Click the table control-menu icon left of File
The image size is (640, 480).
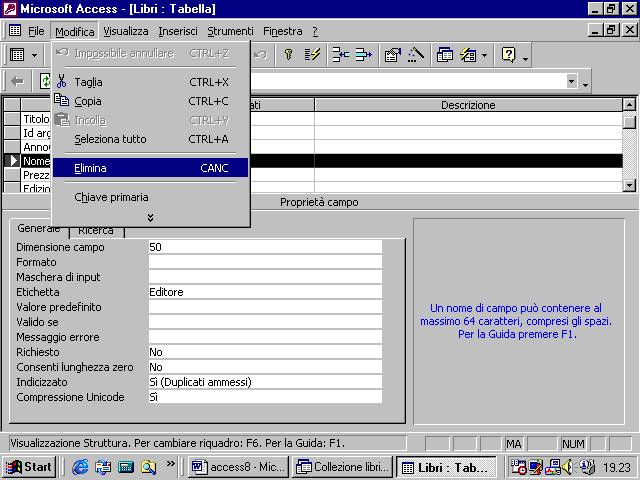point(15,30)
